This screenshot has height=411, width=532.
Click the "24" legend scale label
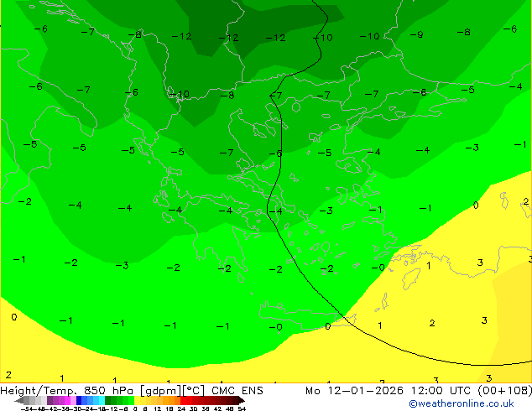[181, 408]
